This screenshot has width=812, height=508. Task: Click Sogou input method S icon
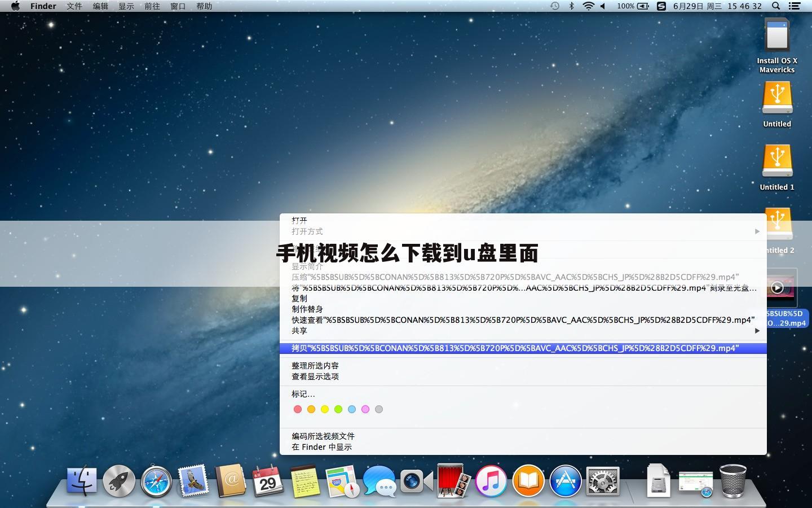point(661,6)
